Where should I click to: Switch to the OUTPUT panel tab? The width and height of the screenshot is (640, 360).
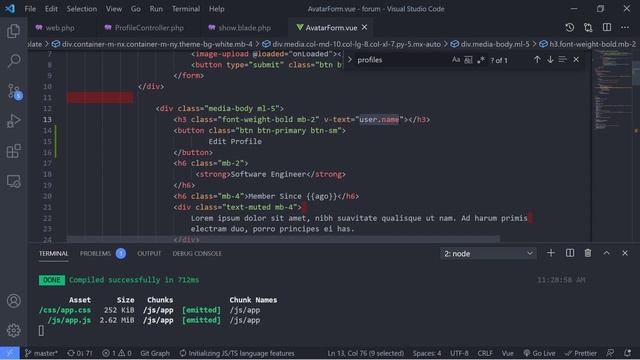tap(149, 253)
